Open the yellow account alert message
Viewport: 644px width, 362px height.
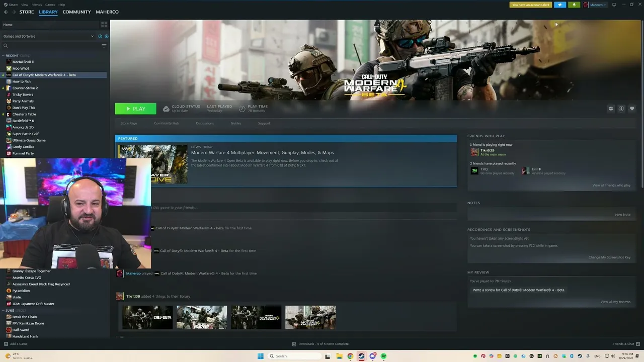(x=531, y=5)
